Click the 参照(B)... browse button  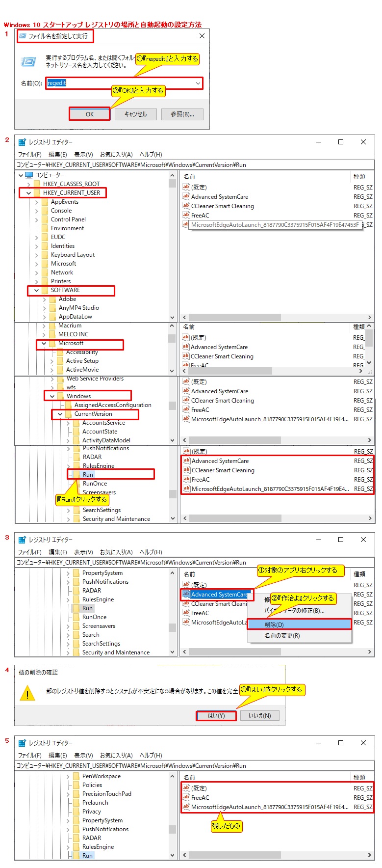pyautogui.click(x=182, y=114)
